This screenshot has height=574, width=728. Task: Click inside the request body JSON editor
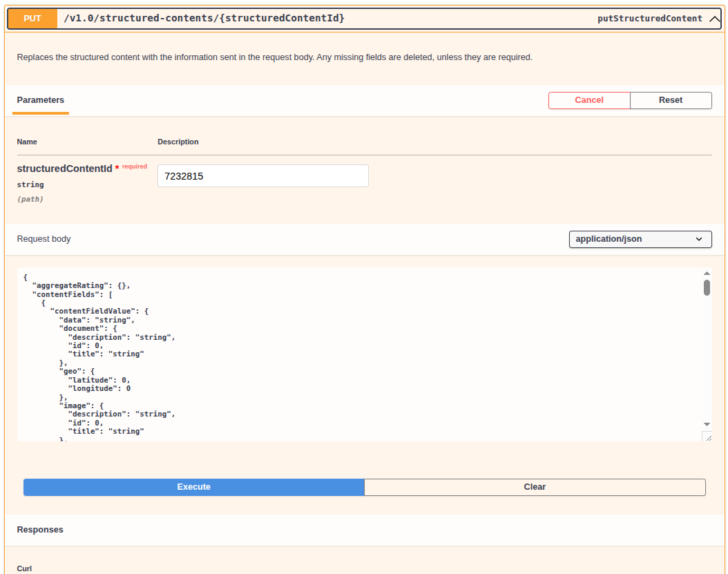345,352
